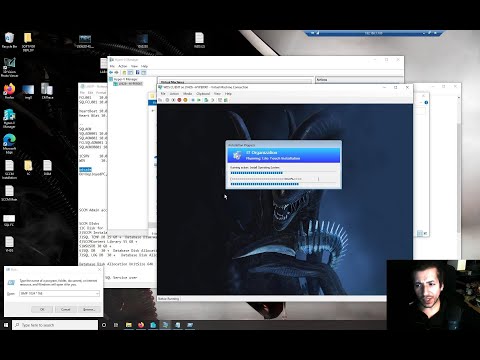Open File Explorer from the taskbar
The width and height of the screenshot is (480, 360).
coord(129,325)
